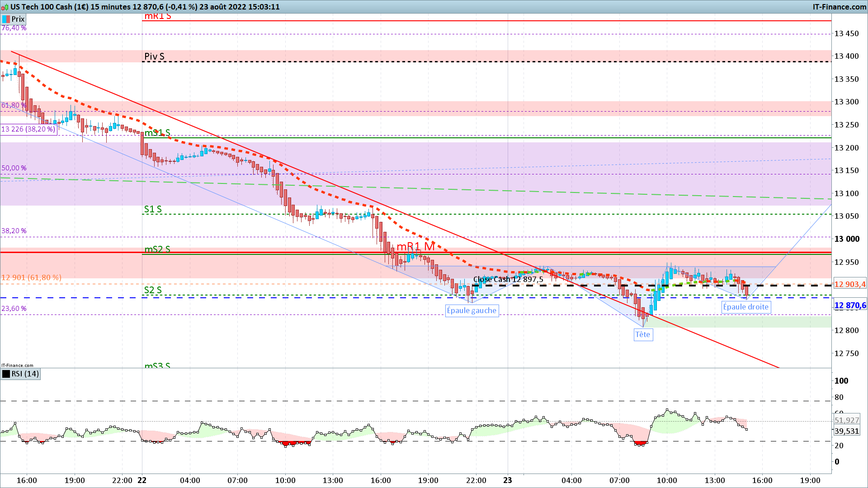This screenshot has width=868, height=488.
Task: Select the 13 226 (38,20 %) Fibonacci label
Action: tap(28, 129)
